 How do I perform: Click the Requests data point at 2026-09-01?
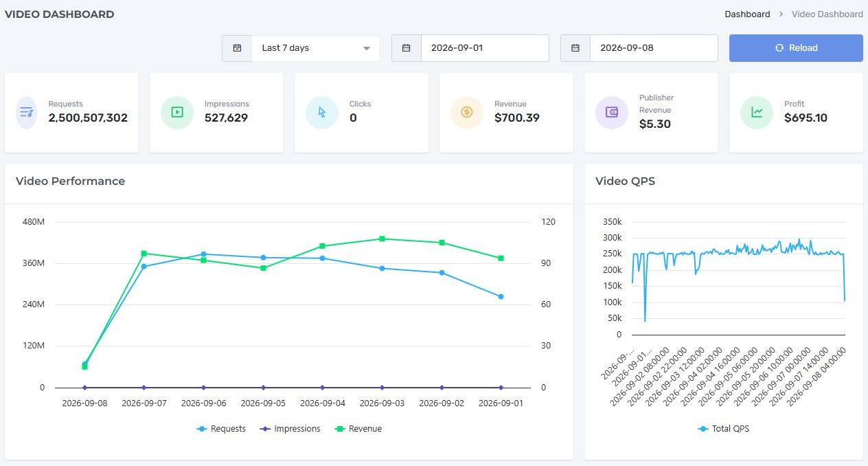click(501, 297)
